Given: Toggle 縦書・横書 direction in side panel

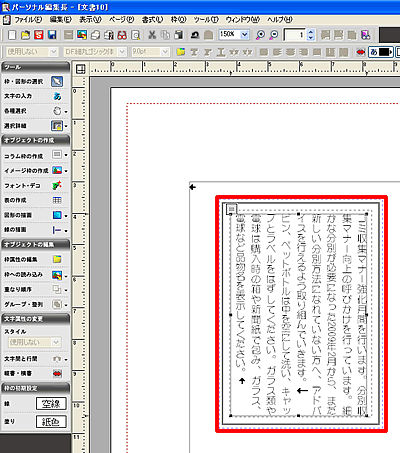Looking at the screenshot, I should tap(57, 374).
